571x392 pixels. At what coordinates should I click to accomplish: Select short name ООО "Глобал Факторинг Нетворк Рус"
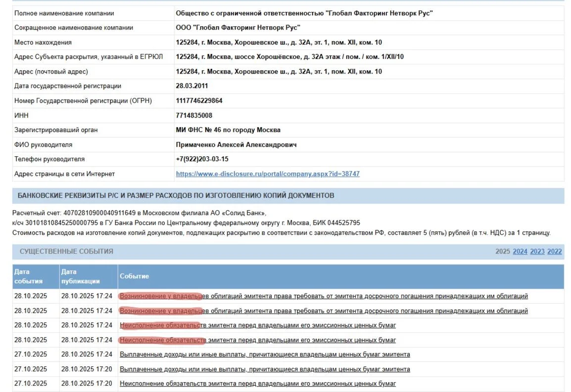click(x=238, y=28)
